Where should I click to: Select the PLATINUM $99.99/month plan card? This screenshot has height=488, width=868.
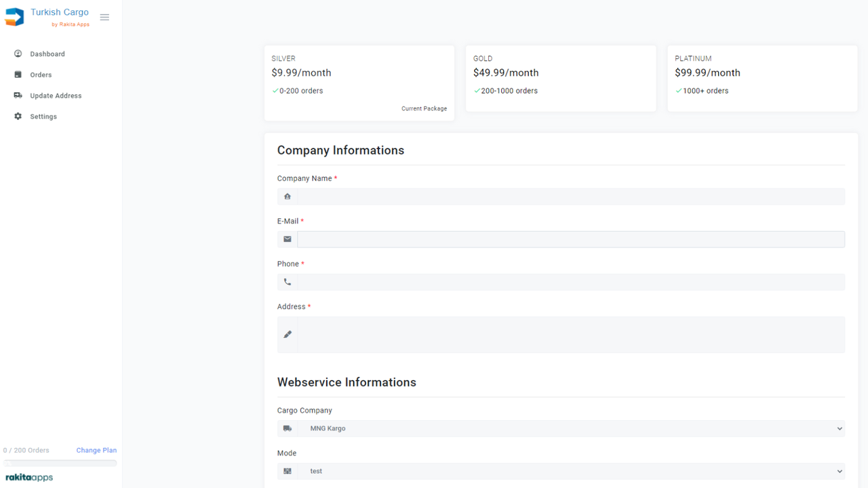pyautogui.click(x=762, y=79)
